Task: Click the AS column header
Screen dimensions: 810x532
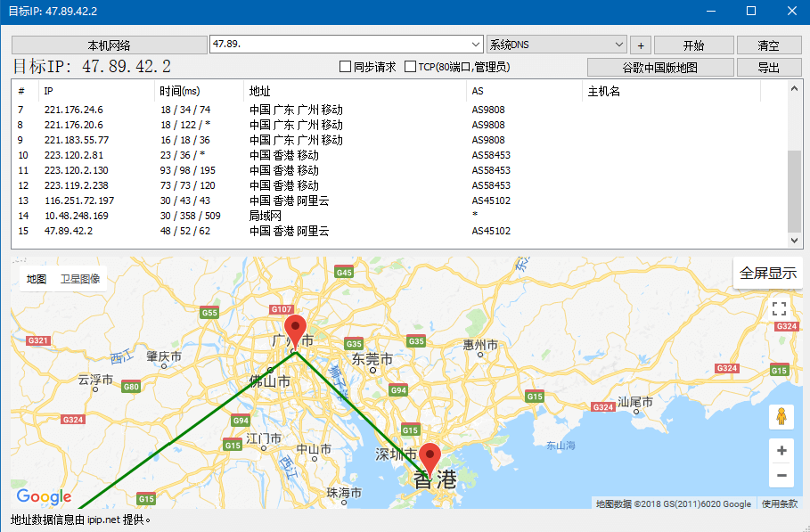Action: [524, 92]
